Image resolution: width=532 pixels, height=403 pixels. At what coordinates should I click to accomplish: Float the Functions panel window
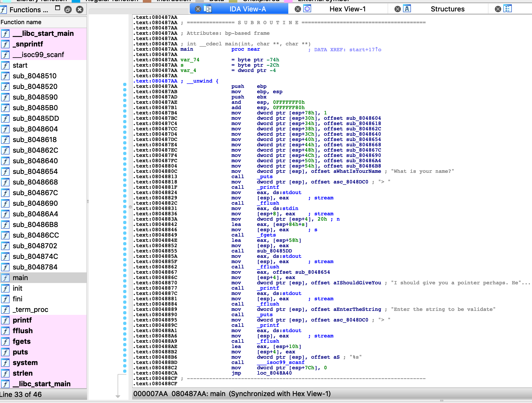pyautogui.click(x=58, y=8)
